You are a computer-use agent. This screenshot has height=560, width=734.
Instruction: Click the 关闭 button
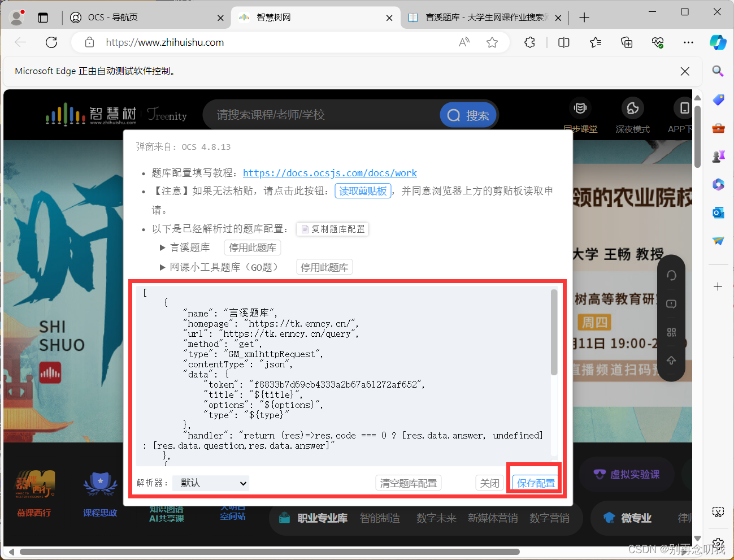pyautogui.click(x=490, y=483)
